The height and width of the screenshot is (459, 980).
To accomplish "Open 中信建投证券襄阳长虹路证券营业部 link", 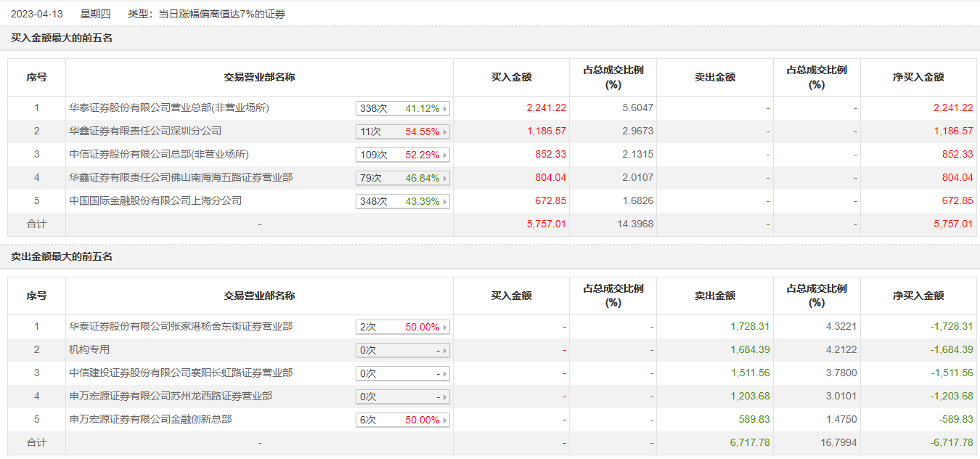I will (x=181, y=373).
